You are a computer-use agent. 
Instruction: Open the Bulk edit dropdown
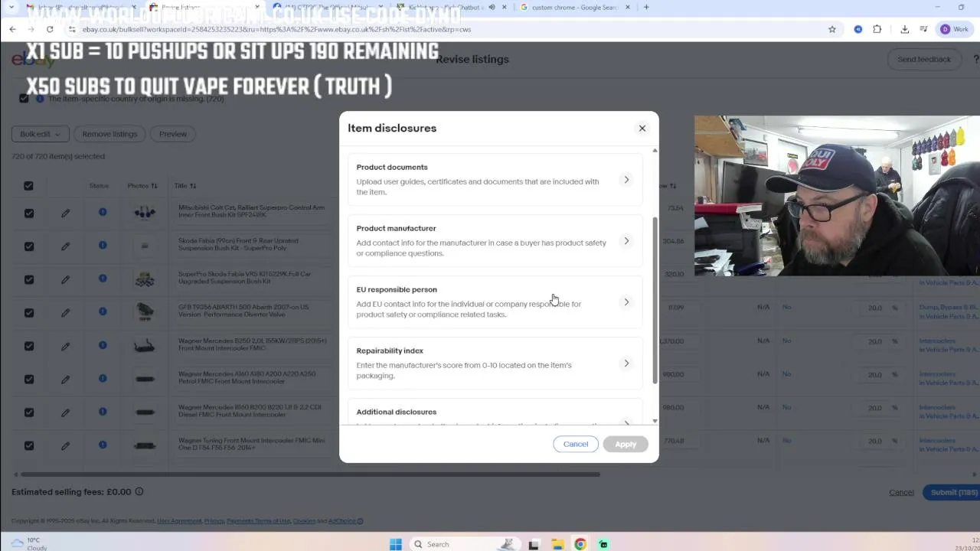click(41, 134)
